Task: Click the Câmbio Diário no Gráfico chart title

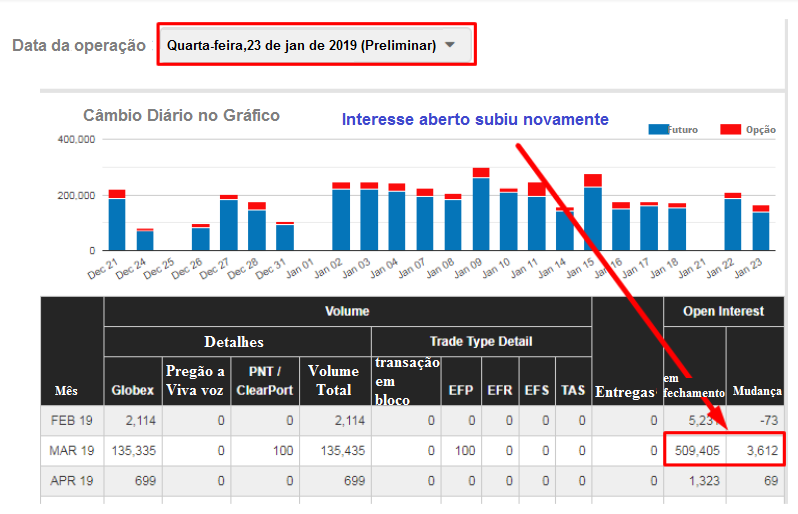Action: pos(181,116)
